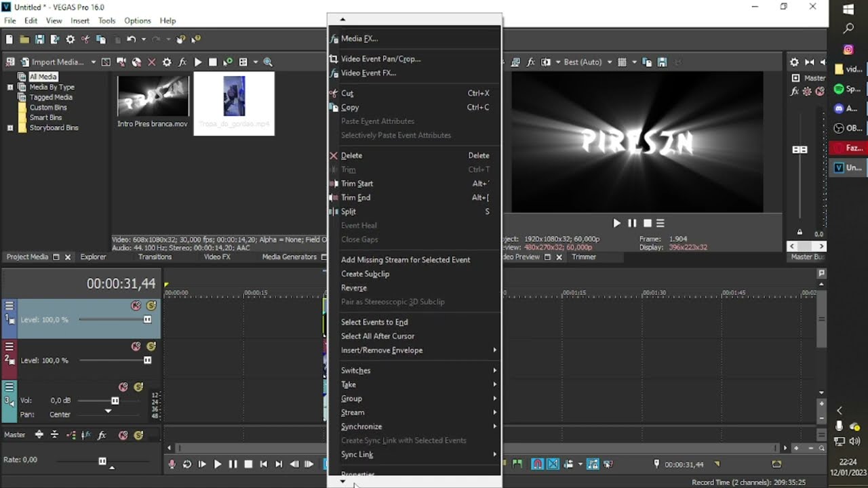This screenshot has width=868, height=488.
Task: Remove selected media with red X icon
Action: (x=151, y=62)
